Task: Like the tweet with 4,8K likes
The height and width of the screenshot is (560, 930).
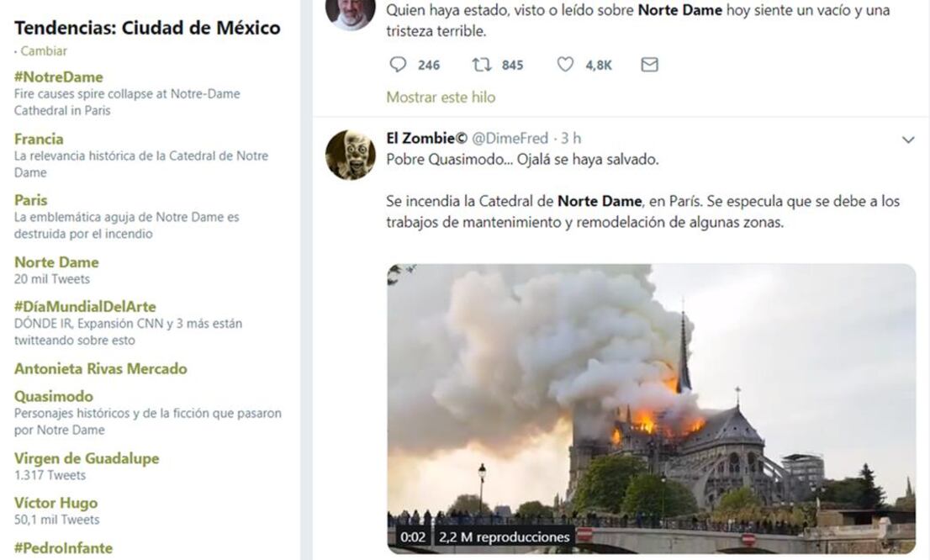Action: point(566,65)
